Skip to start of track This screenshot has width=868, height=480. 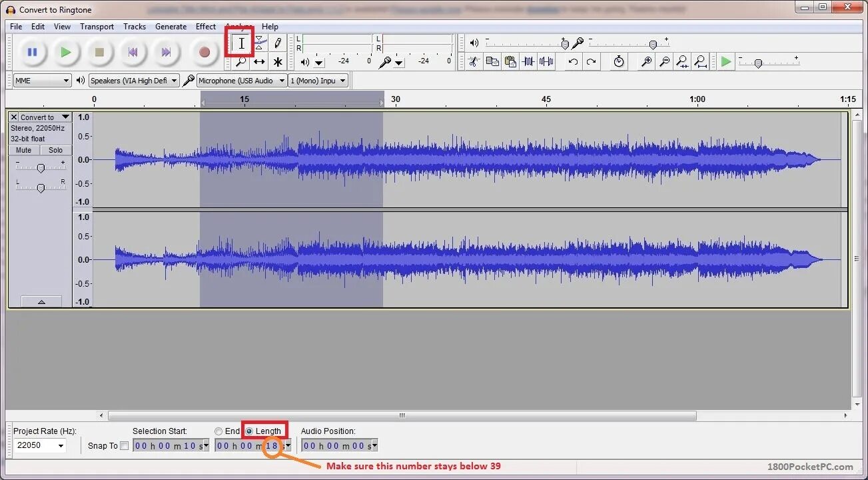point(133,52)
